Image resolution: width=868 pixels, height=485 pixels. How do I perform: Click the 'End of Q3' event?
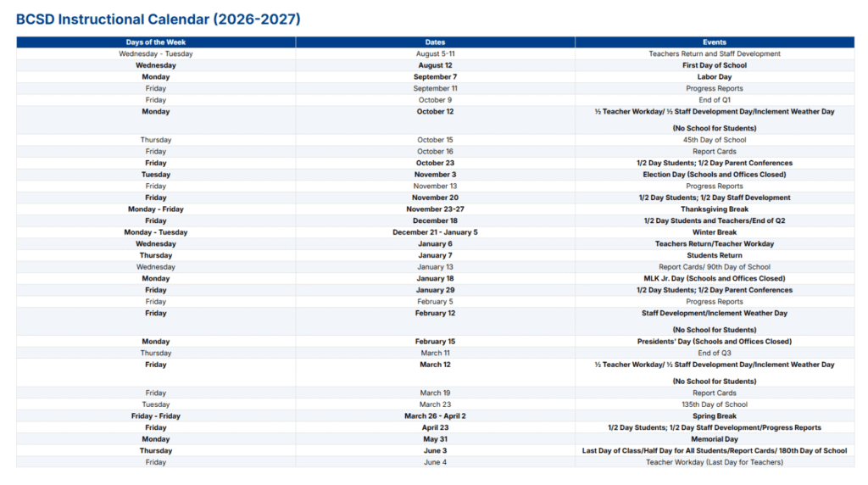715,354
